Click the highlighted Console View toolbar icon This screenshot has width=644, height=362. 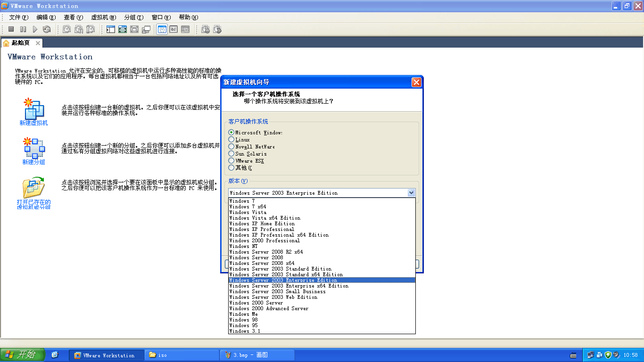pyautogui.click(x=162, y=29)
